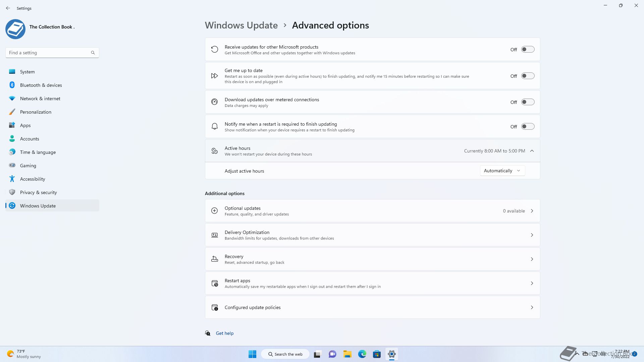Click the Windows Update breadcrumb link
This screenshot has width=644, height=362.
pyautogui.click(x=241, y=25)
